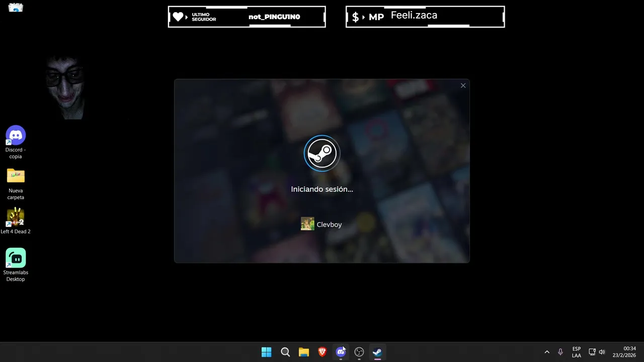The image size is (644, 362).
Task: Click the Iniciando sesión... status text
Action: pyautogui.click(x=322, y=189)
